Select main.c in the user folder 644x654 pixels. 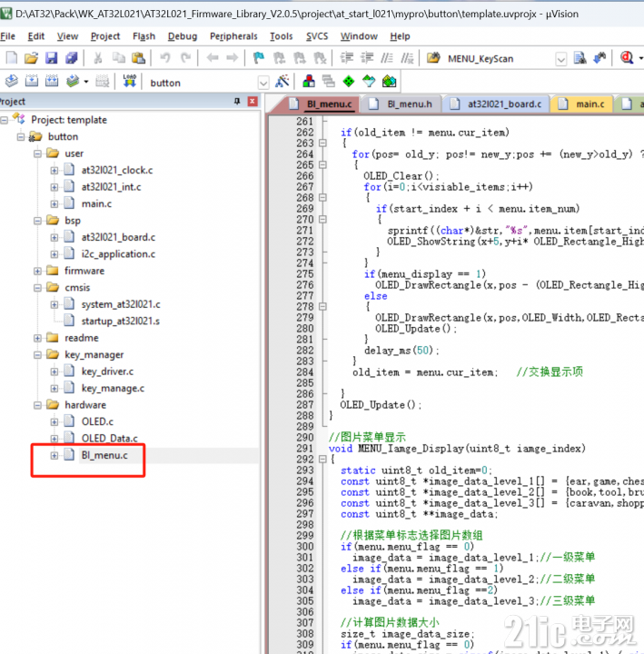(x=96, y=204)
